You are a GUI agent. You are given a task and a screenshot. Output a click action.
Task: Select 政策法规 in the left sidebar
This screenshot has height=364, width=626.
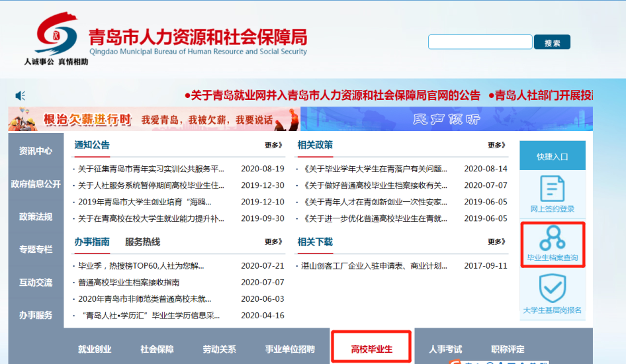pos(36,217)
